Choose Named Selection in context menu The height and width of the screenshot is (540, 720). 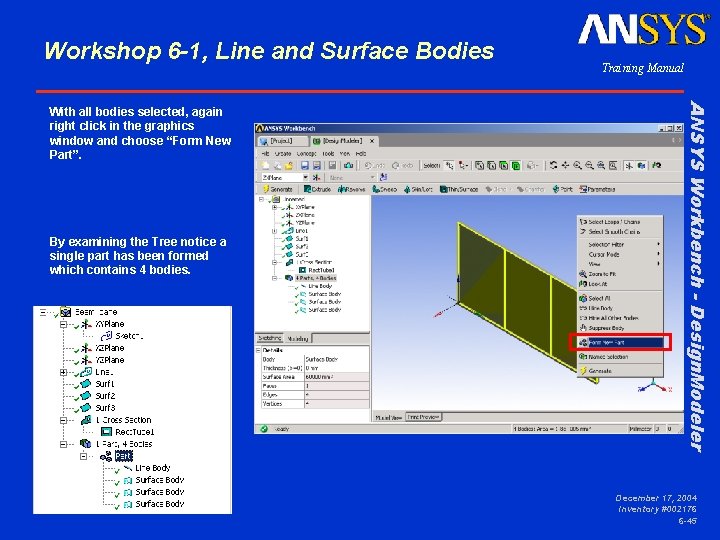[x=620, y=357]
